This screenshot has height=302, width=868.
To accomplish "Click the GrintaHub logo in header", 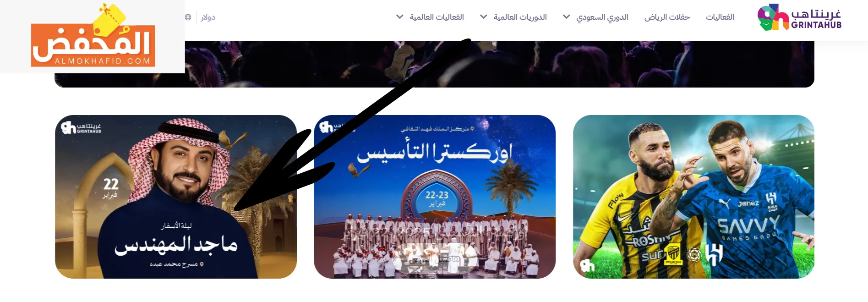I will [x=799, y=17].
